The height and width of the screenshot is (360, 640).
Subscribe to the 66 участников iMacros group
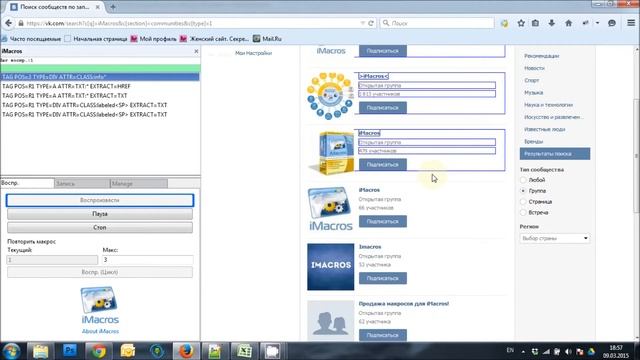tap(383, 221)
